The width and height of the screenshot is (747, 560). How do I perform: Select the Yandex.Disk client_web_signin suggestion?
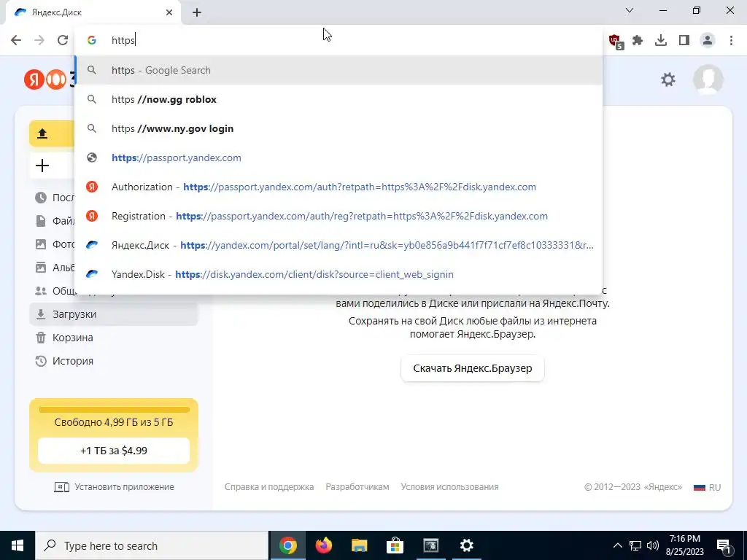(338, 274)
